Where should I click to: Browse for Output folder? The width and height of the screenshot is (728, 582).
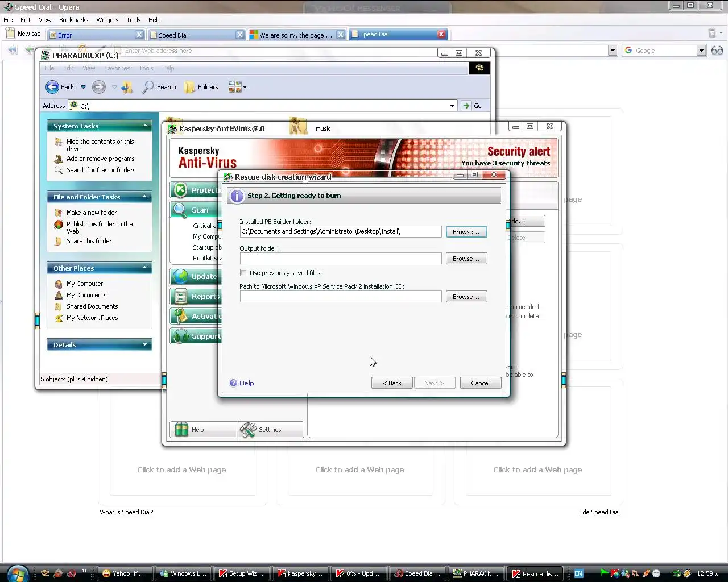(466, 259)
